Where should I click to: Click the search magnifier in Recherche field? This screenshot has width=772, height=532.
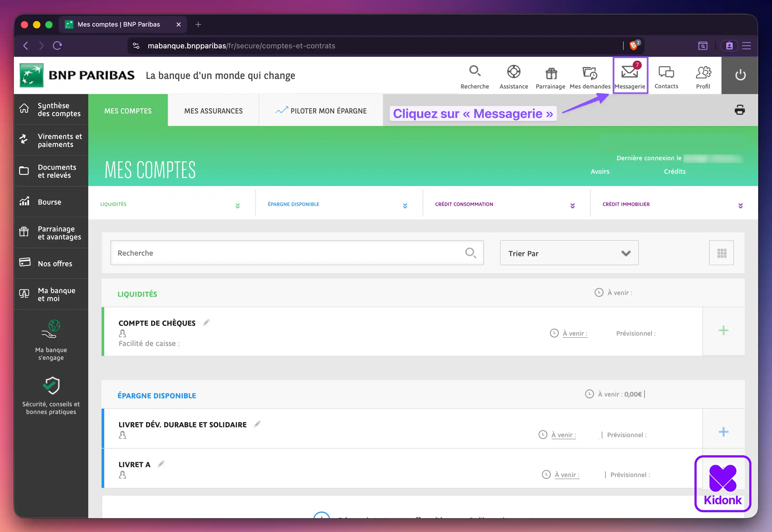coord(471,253)
